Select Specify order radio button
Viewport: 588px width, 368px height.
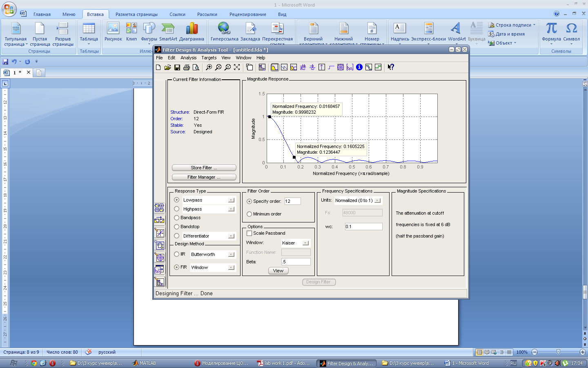(249, 201)
